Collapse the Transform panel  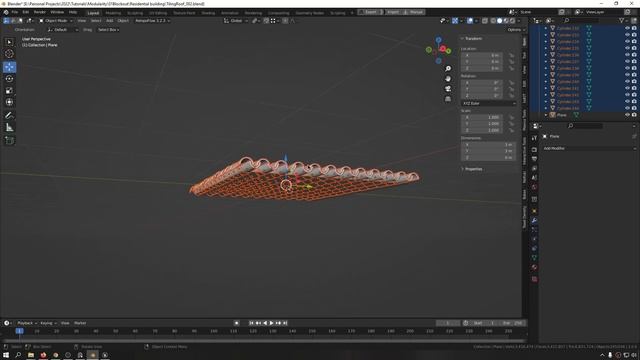click(x=472, y=38)
